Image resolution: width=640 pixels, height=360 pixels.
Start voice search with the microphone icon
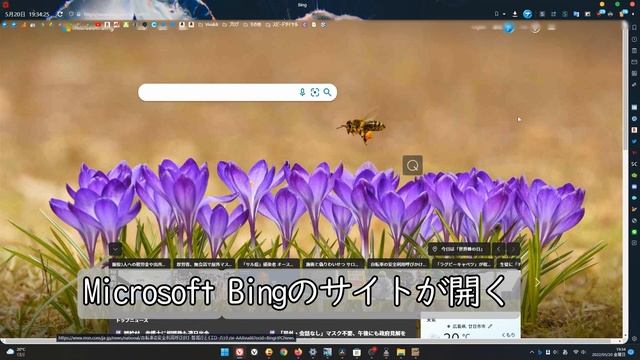(x=302, y=93)
